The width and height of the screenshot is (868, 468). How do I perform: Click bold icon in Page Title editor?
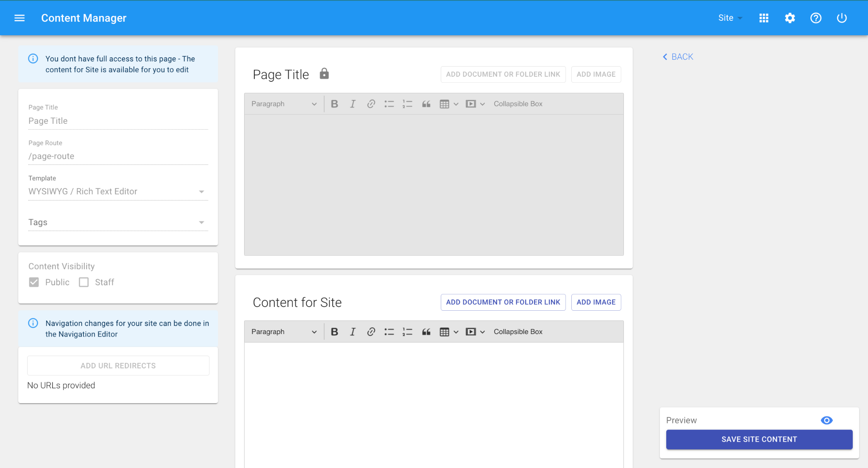[x=334, y=104]
